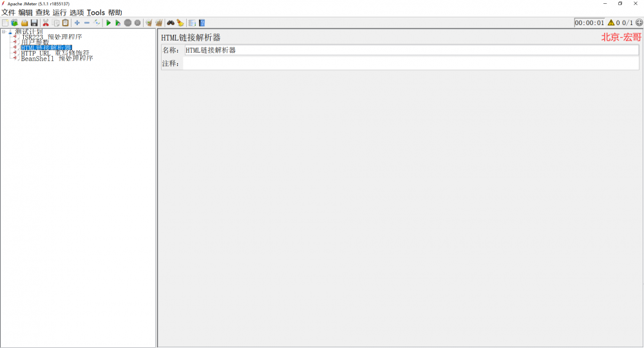
Task: Click the 0/1 thread count text
Action: pos(627,23)
